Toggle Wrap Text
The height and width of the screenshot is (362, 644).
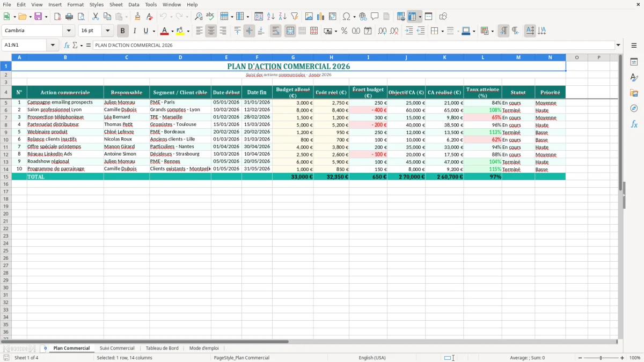pyautogui.click(x=275, y=31)
